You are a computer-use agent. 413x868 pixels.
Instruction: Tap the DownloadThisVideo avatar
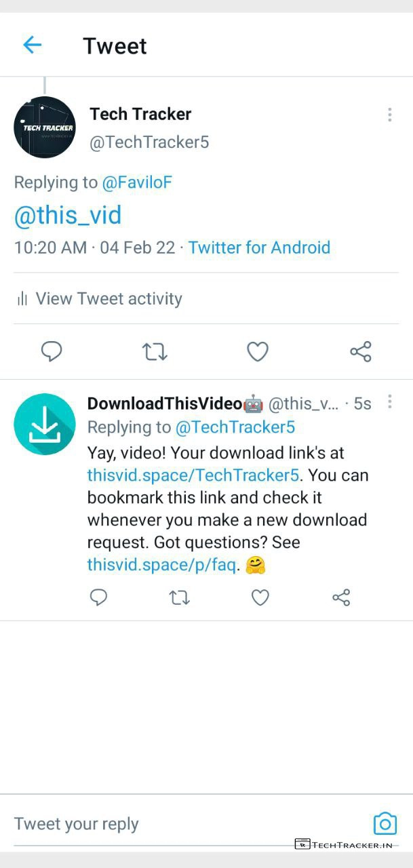(x=45, y=424)
